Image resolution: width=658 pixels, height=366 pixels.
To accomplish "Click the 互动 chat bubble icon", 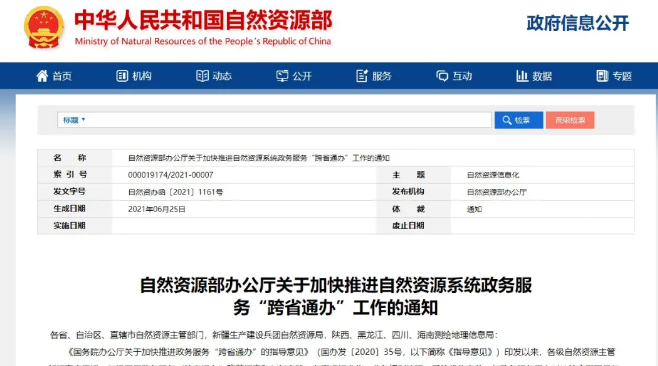I will point(442,76).
